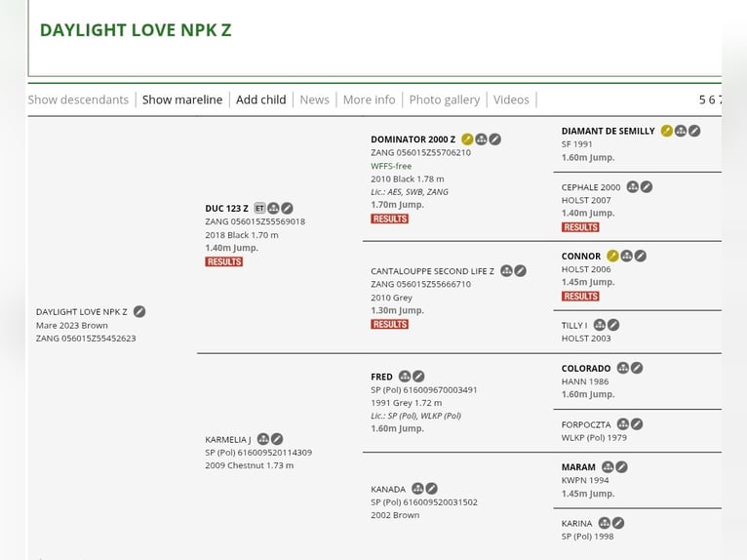Select generation number 5 in the pedigree

tap(702, 100)
